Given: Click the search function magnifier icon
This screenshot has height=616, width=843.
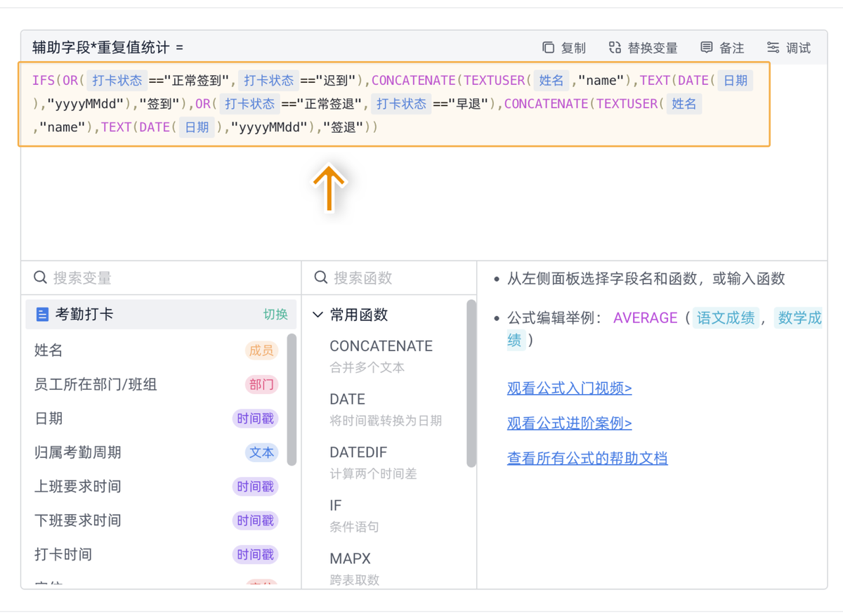Looking at the screenshot, I should (321, 278).
